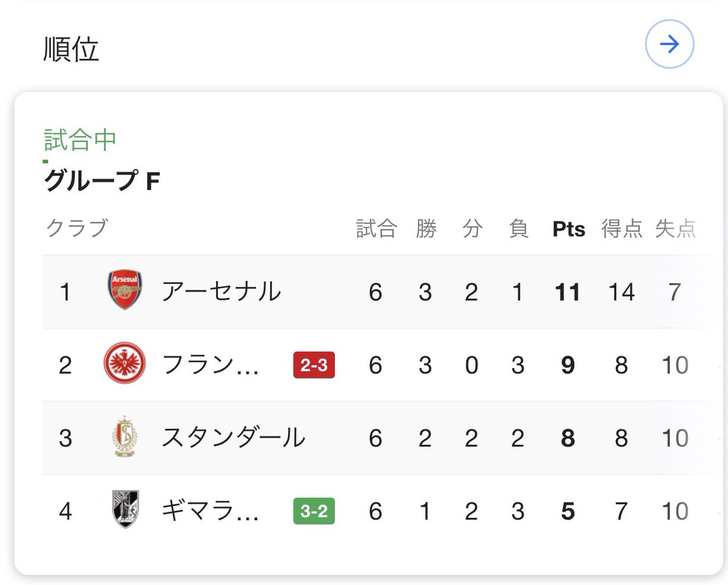
Task: Click the 失点 column header
Action: click(675, 229)
